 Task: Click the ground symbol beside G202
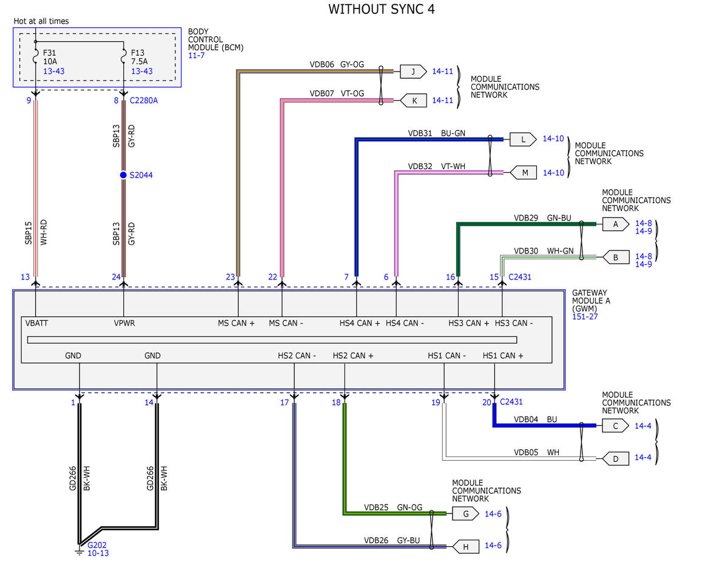79,551
